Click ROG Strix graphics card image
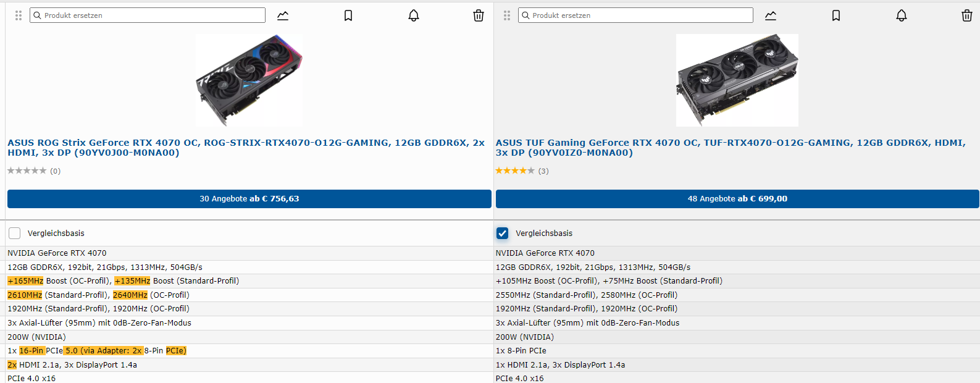This screenshot has width=980, height=383. click(249, 80)
